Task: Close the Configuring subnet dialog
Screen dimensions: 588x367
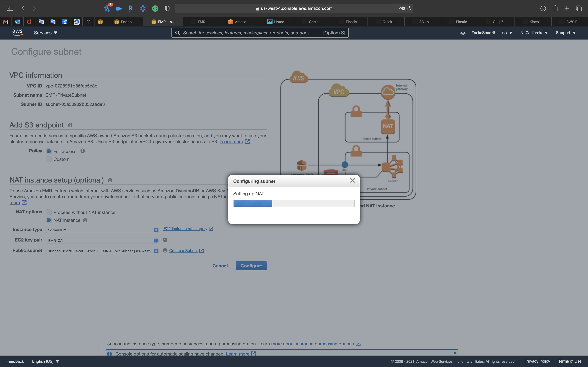Action: point(352,180)
